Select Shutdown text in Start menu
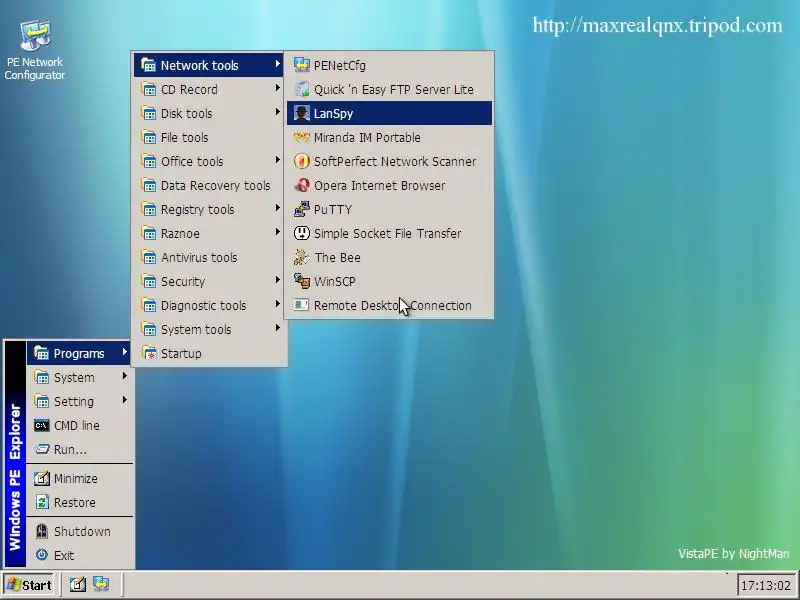The height and width of the screenshot is (600, 800). 82,531
